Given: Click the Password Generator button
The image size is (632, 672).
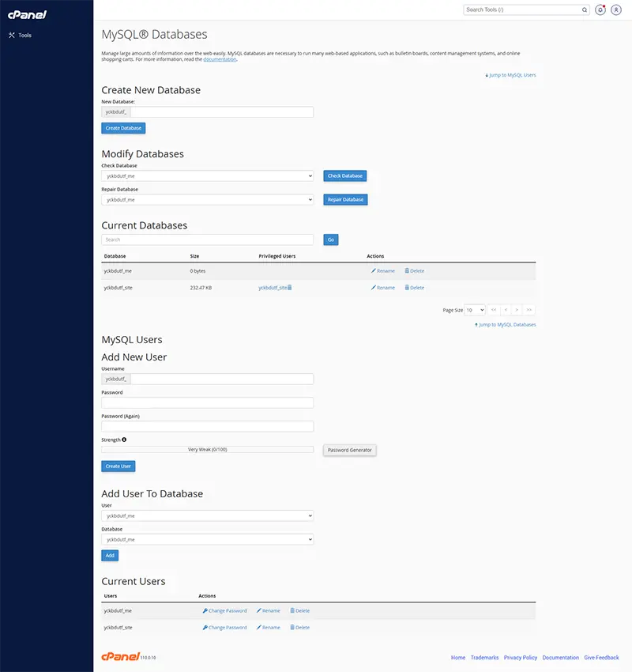Looking at the screenshot, I should (350, 450).
